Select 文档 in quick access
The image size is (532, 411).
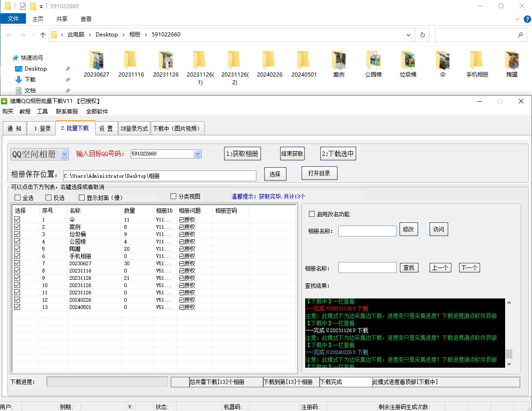30,90
